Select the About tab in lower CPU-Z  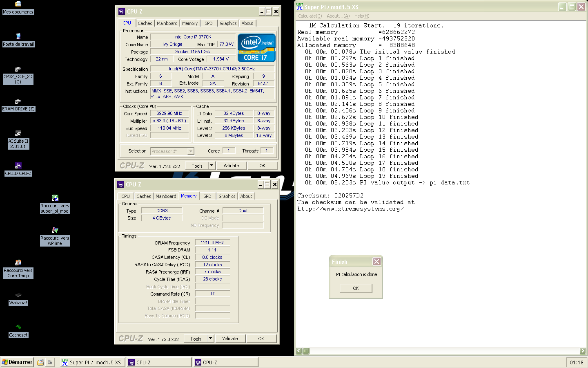246,196
